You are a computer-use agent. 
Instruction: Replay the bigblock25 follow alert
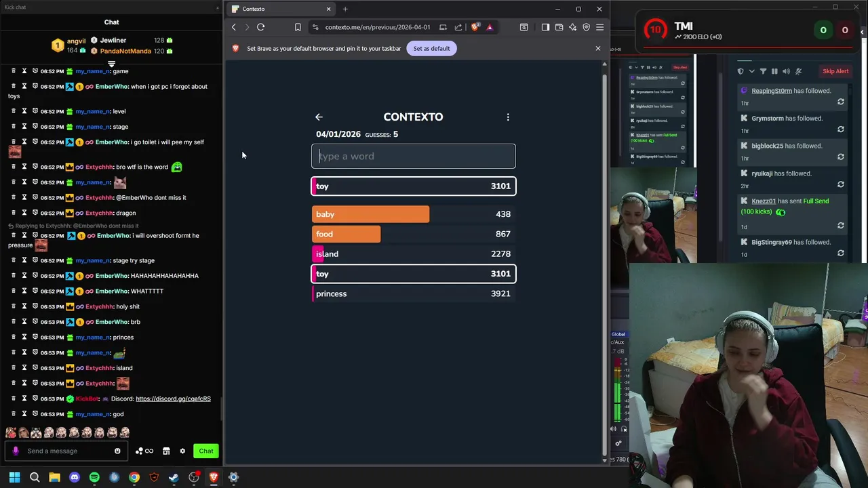pos(841,157)
